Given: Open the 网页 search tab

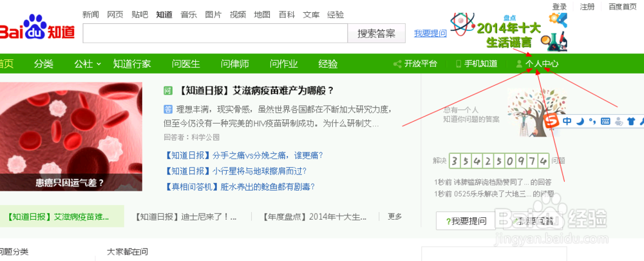Looking at the screenshot, I should coord(115,15).
